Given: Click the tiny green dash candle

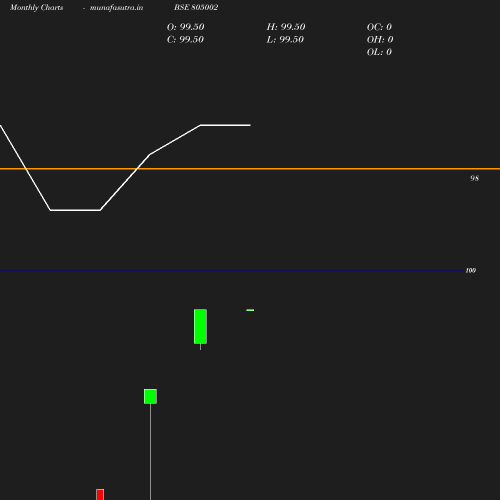Looking at the screenshot, I should pyautogui.click(x=250, y=310).
